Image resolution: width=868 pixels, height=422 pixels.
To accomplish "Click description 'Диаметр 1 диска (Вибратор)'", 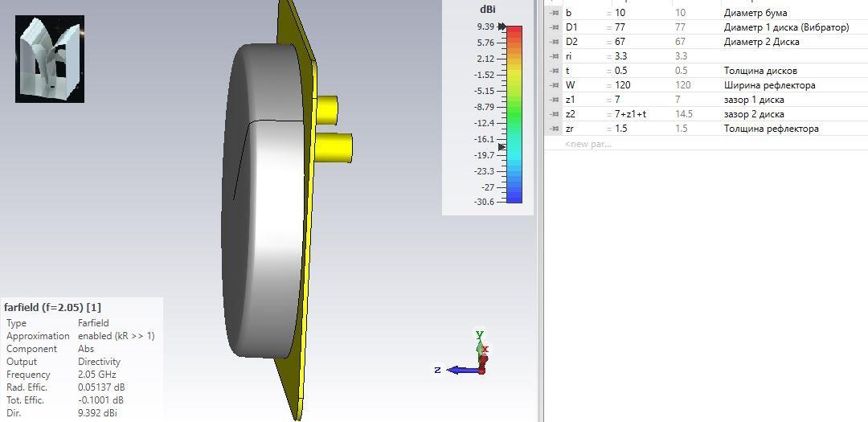I will 786,27.
